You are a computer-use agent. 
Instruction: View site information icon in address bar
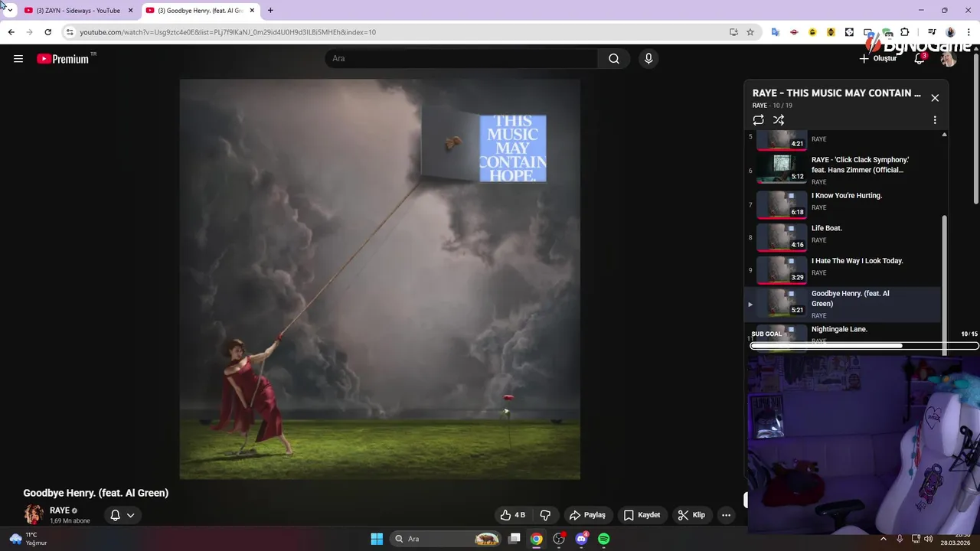point(70,32)
